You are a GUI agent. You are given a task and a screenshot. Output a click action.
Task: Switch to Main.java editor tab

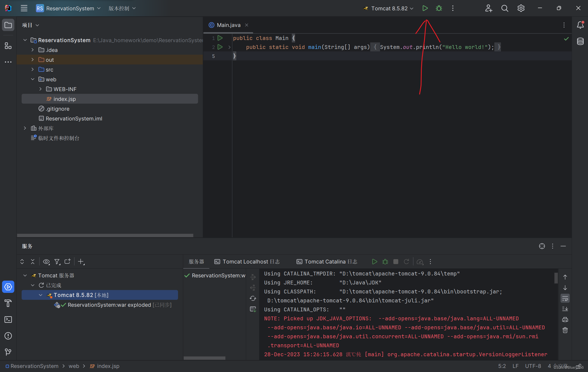click(x=228, y=25)
